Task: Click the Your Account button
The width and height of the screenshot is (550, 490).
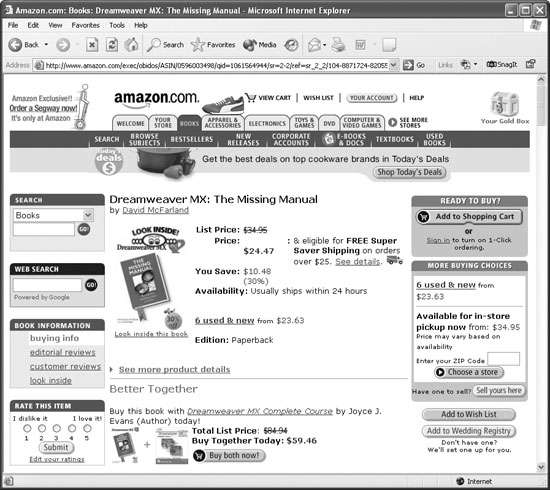Action: coord(371,98)
